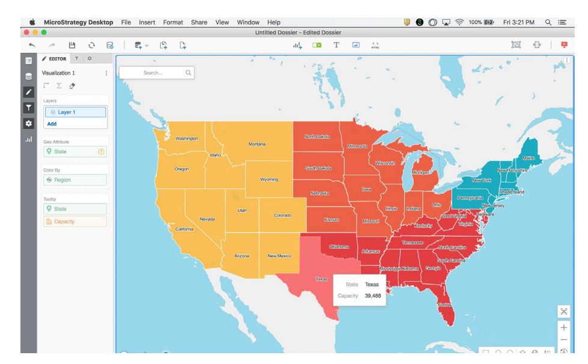This screenshot has height=364, width=588.
Task: Click the map zoom-in plus control
Action: (564, 327)
